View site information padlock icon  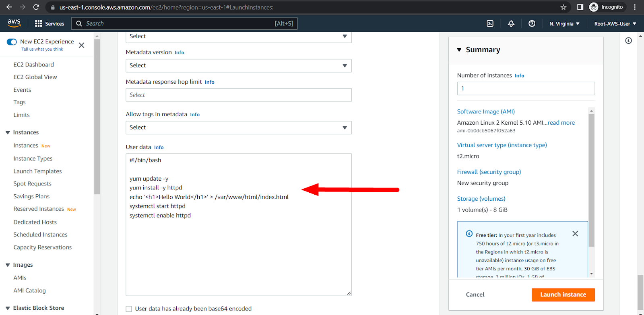(x=53, y=7)
